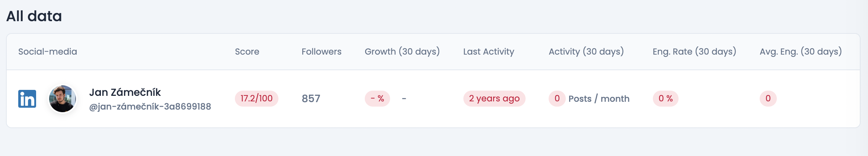Sort by the Followers column header
The width and height of the screenshot is (868, 156).
coord(321,52)
